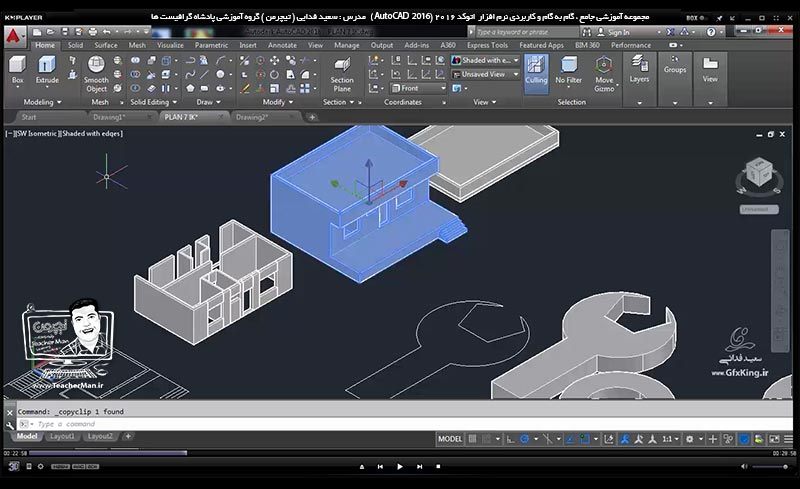Open the Unsaved View dropdown
The width and height of the screenshot is (800, 489).
click(485, 75)
